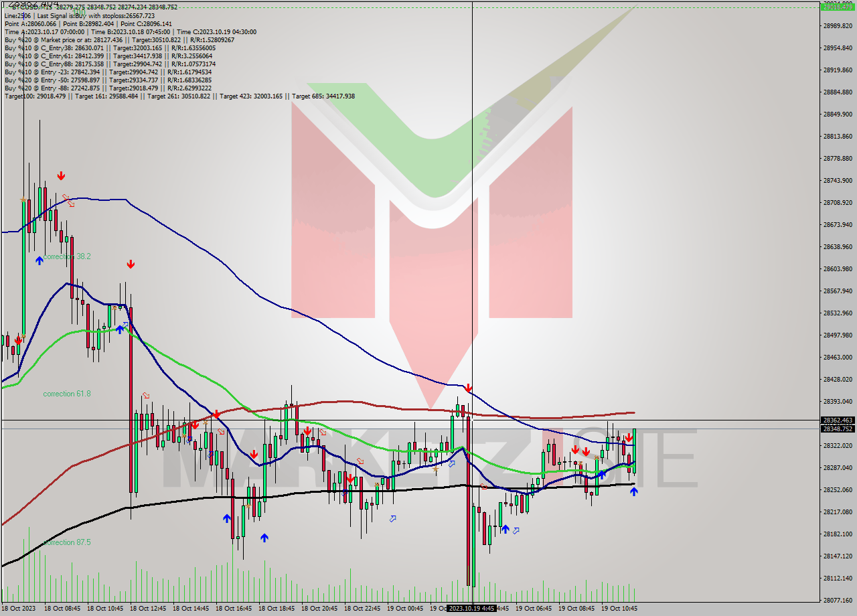857x616 pixels.
Task: Click the blue up arrow below the latest candle
Action: click(633, 491)
